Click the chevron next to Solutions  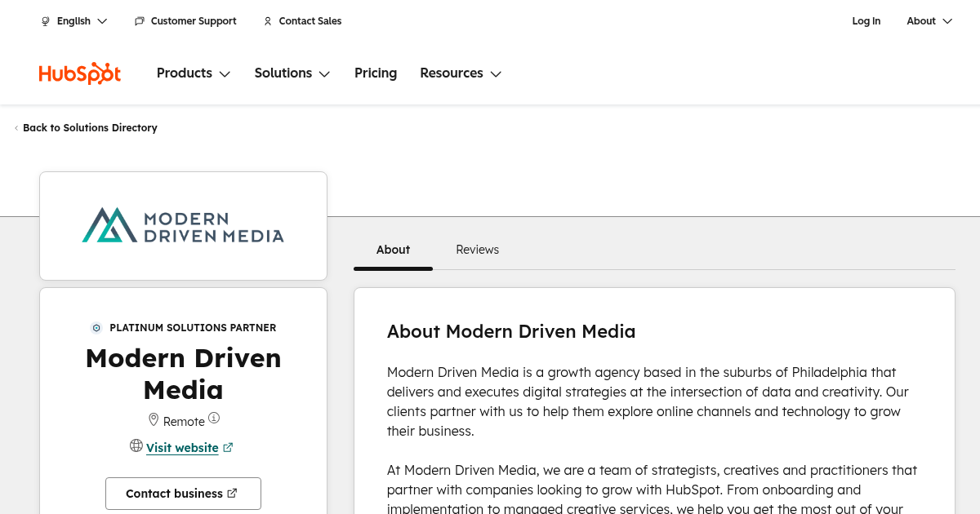324,74
